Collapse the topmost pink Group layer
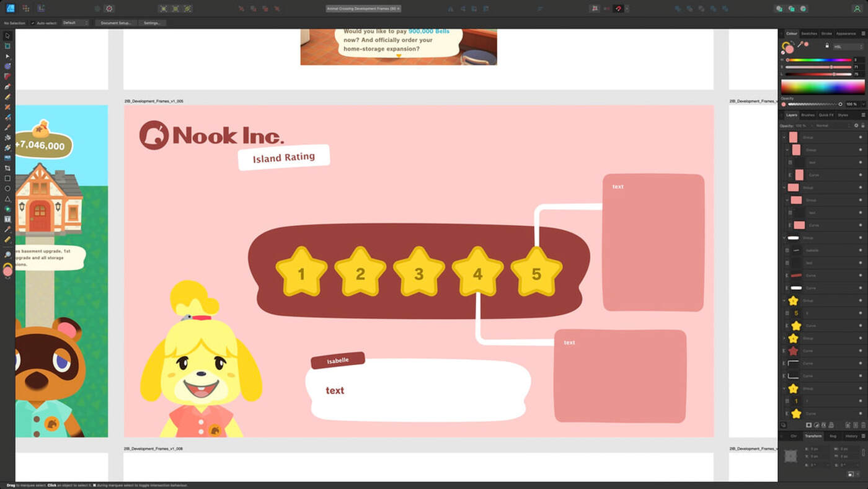This screenshot has height=489, width=868. (784, 137)
